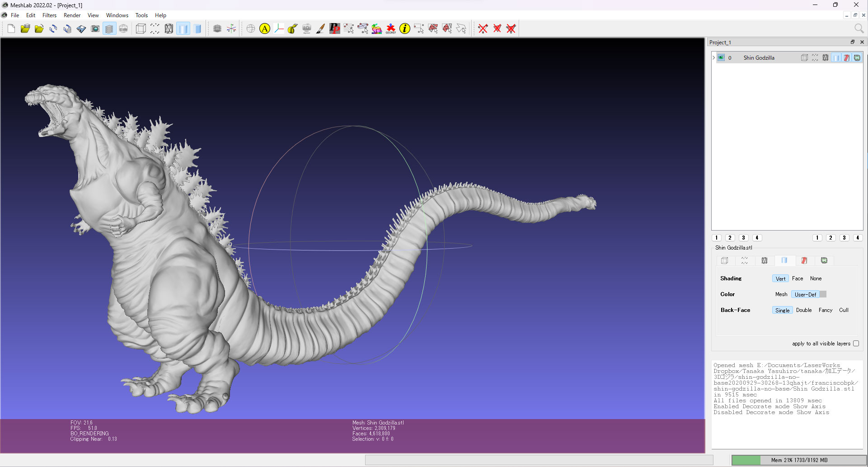
Task: Open the Tools menu
Action: (141, 15)
